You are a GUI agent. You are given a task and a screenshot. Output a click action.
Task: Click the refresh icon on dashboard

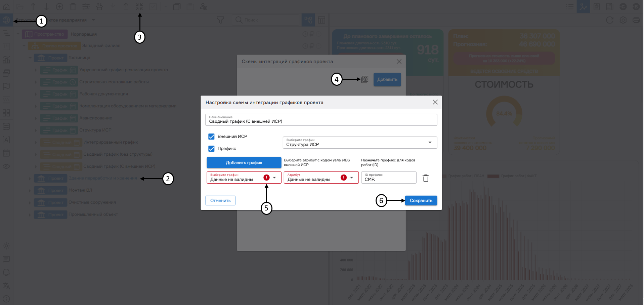[x=609, y=20]
